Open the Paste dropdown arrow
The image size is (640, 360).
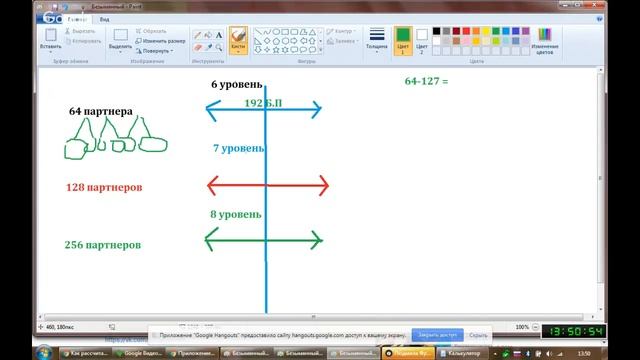point(51,52)
